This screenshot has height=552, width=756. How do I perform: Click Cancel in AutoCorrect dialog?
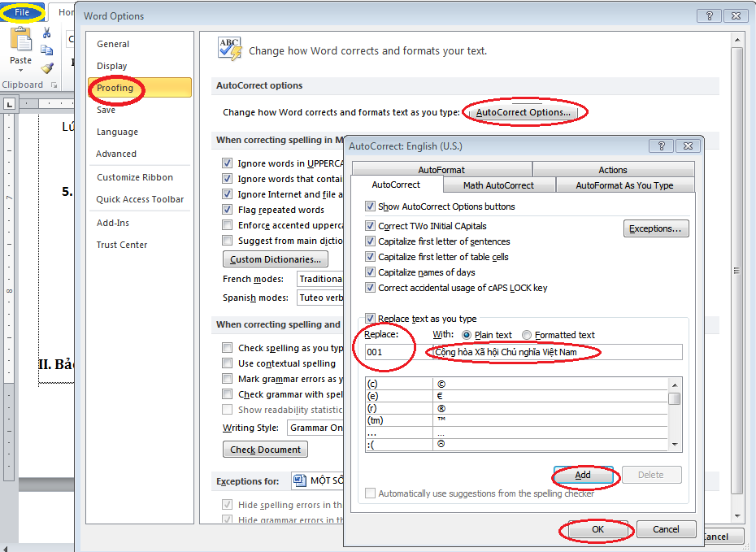(x=666, y=529)
